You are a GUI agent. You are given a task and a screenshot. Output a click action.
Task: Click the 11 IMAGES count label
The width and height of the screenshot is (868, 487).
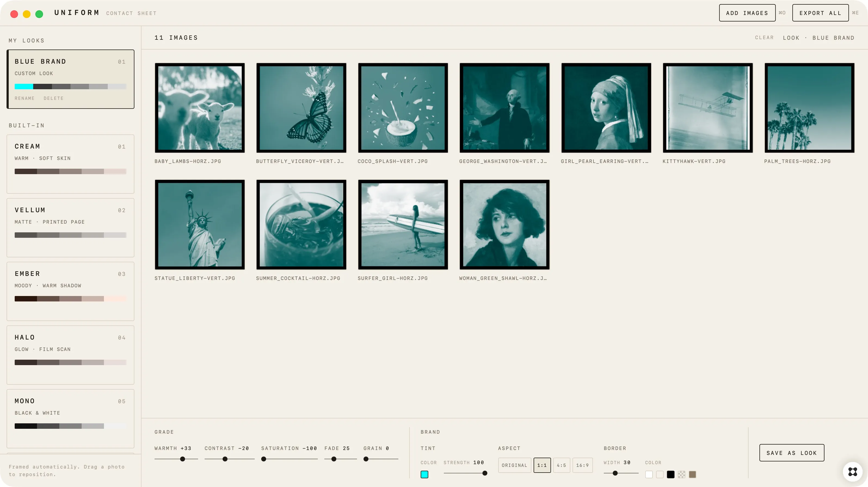[x=176, y=38]
